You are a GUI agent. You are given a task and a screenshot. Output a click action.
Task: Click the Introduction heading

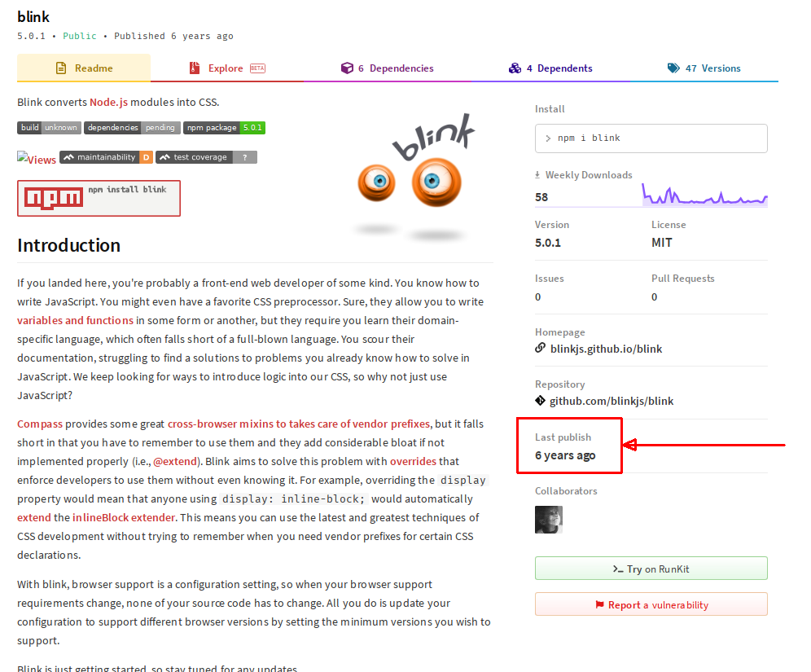point(68,245)
